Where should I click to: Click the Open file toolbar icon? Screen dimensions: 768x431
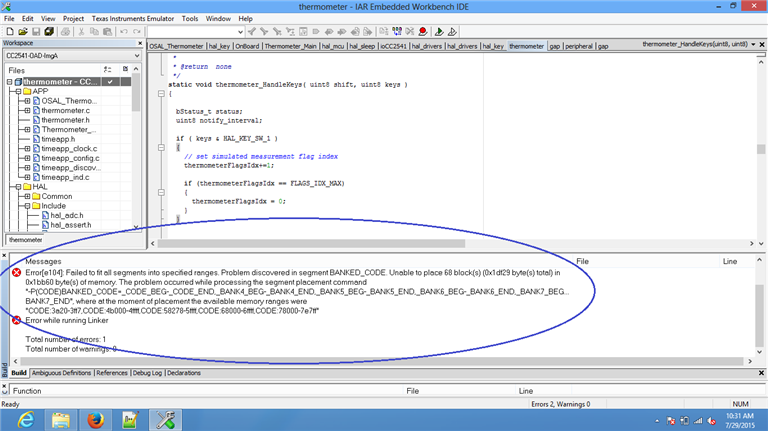point(23,31)
